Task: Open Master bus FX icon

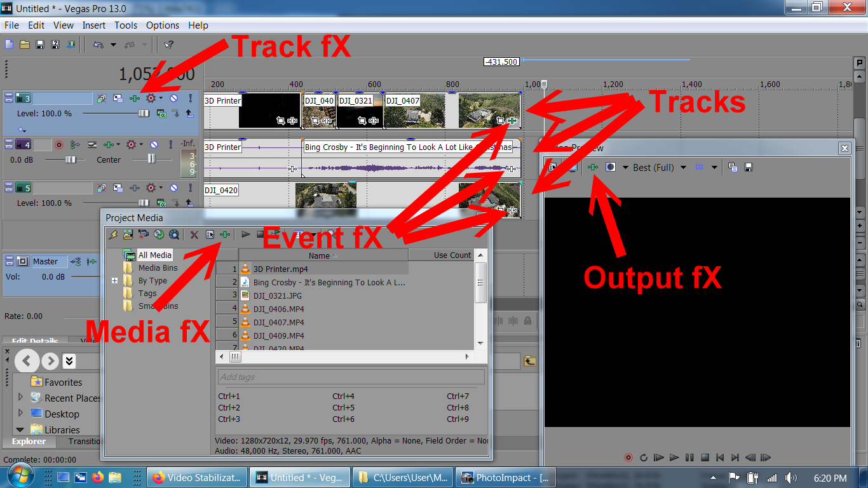Action: pyautogui.click(x=92, y=261)
